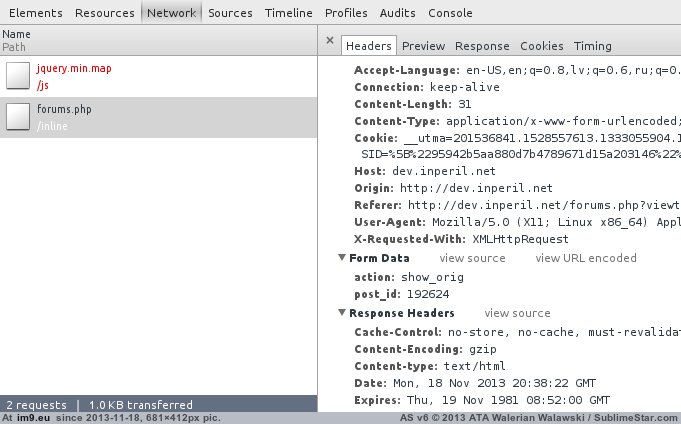The height and width of the screenshot is (424, 681).
Task: Click view source beside Form Data
Action: pyautogui.click(x=472, y=258)
